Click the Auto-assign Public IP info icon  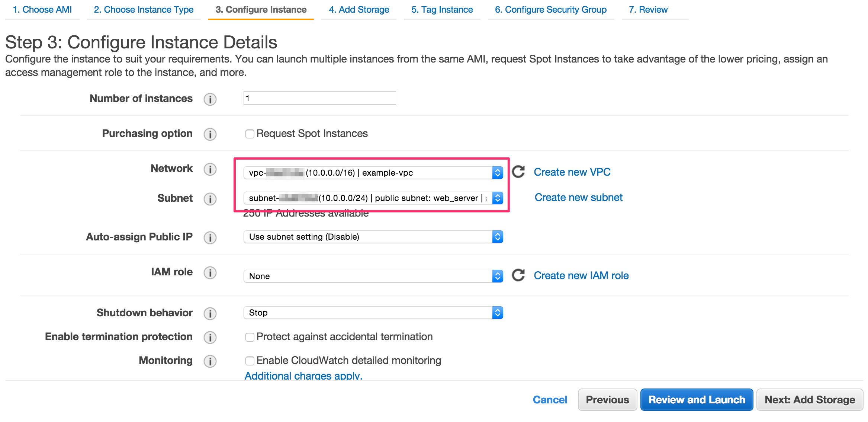[210, 237]
